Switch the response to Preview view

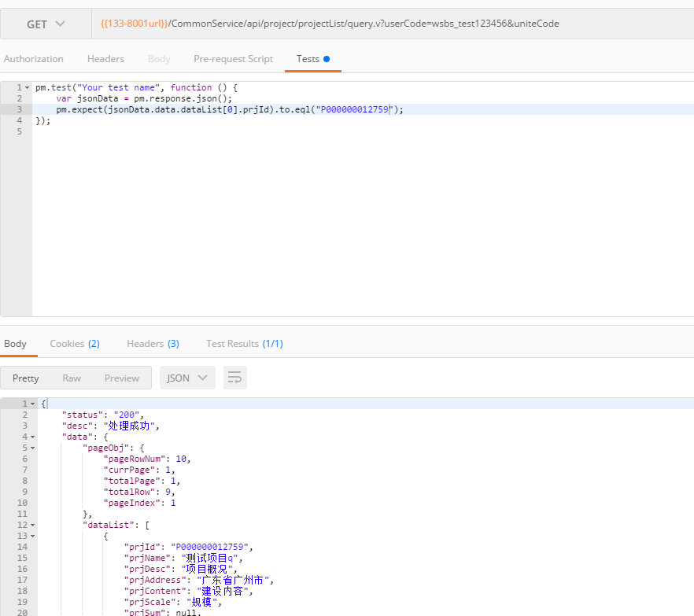tap(122, 378)
